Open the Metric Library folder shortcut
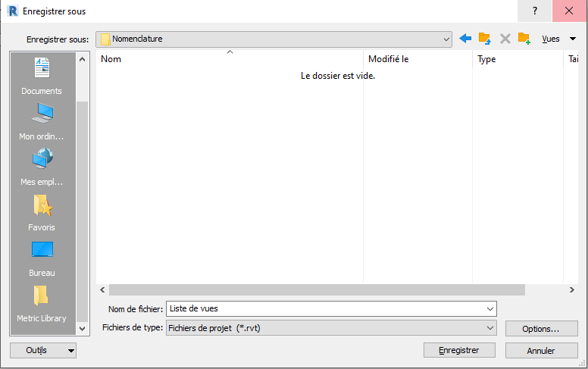Viewport: 588px width, 369px height. (x=42, y=304)
